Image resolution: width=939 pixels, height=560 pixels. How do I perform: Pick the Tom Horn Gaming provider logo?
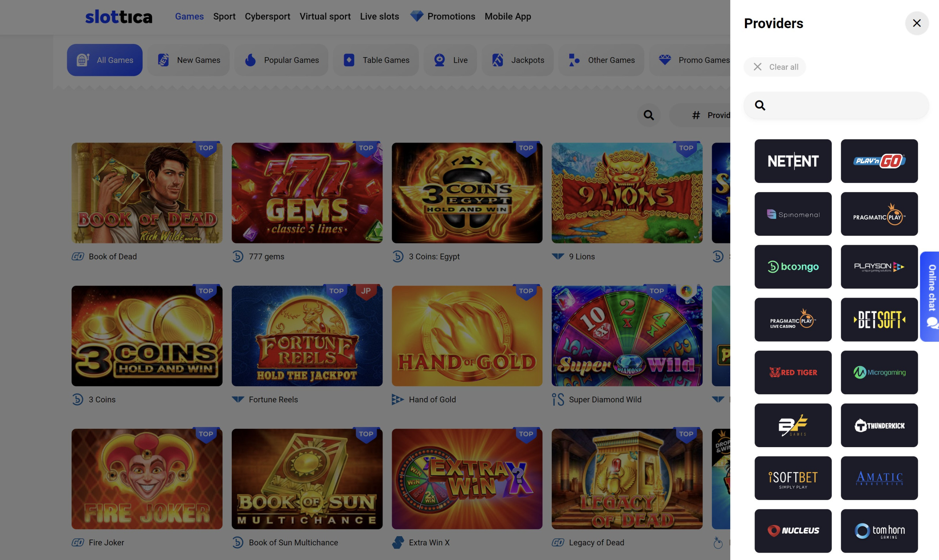[879, 531]
